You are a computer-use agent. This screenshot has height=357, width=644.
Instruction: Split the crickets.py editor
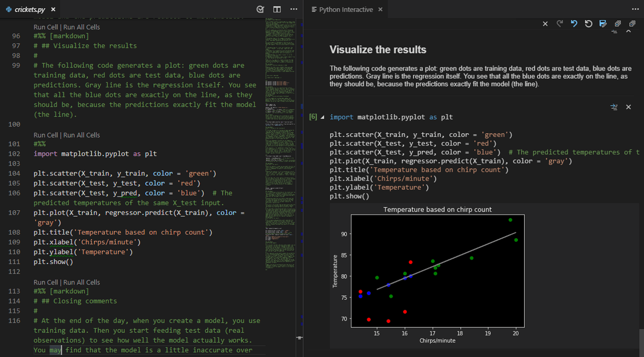(277, 9)
